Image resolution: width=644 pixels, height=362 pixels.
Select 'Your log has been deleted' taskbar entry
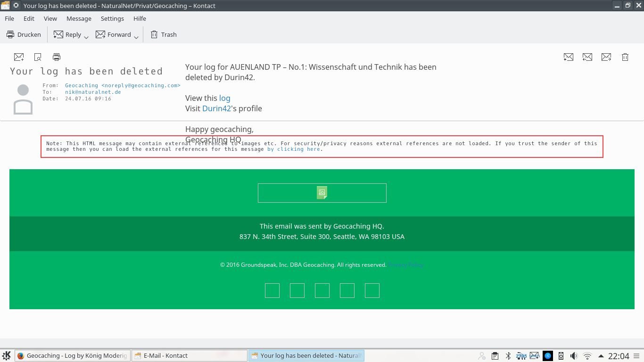306,356
